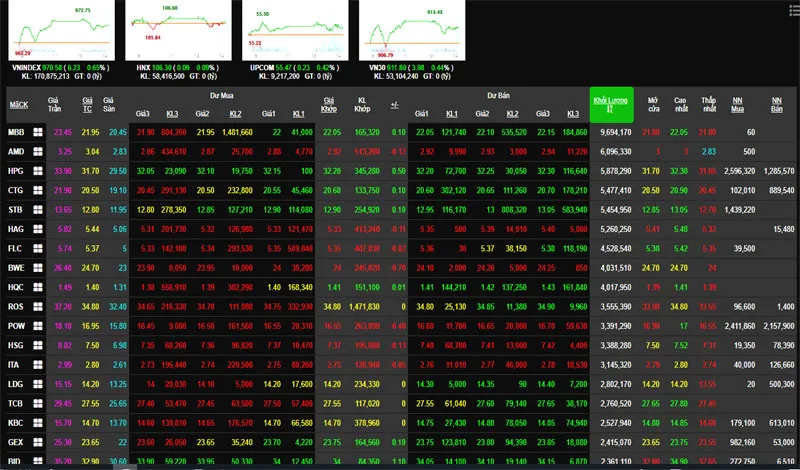The height and width of the screenshot is (470, 800).
Task: Click POW foreign sell value 2,157,900
Action: coord(779,326)
